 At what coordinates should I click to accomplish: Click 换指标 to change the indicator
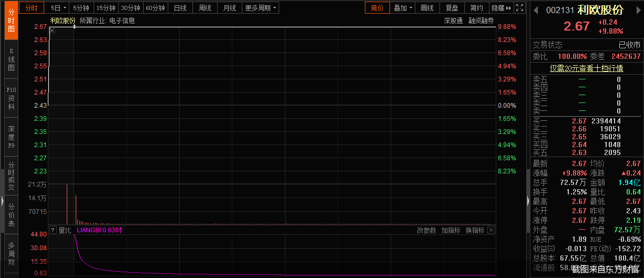click(475, 230)
